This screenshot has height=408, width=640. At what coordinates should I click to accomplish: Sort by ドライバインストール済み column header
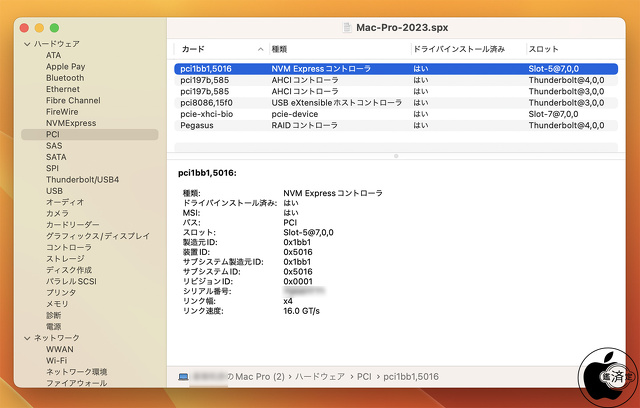pos(459,49)
